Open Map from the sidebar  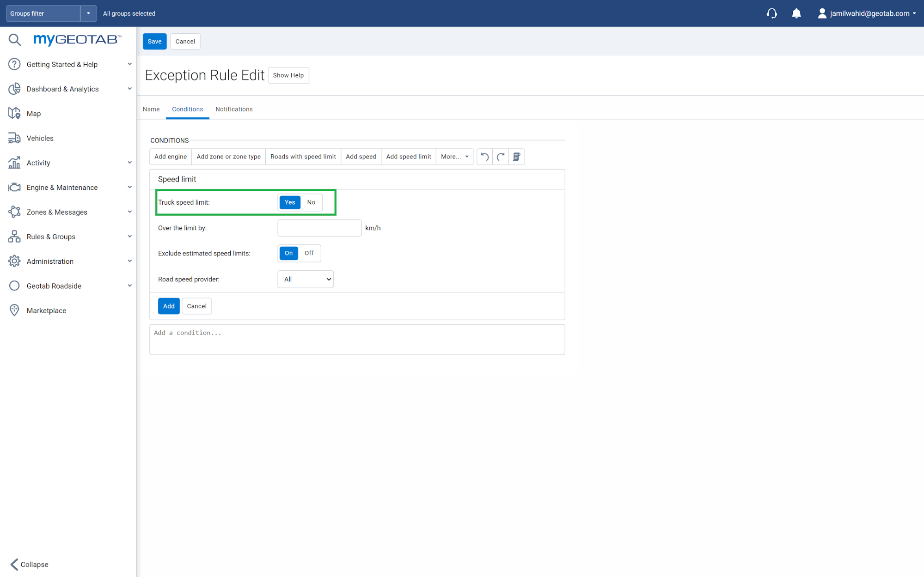34,114
